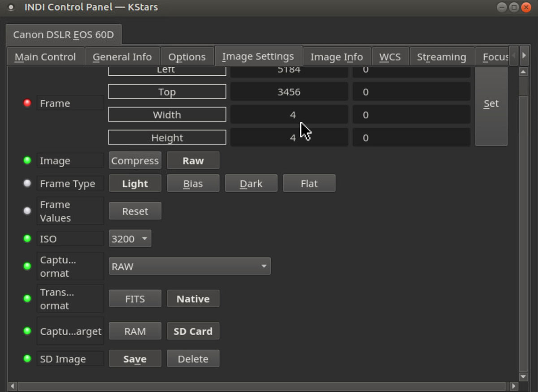
Task: Click the Top value 3456
Action: (x=289, y=92)
